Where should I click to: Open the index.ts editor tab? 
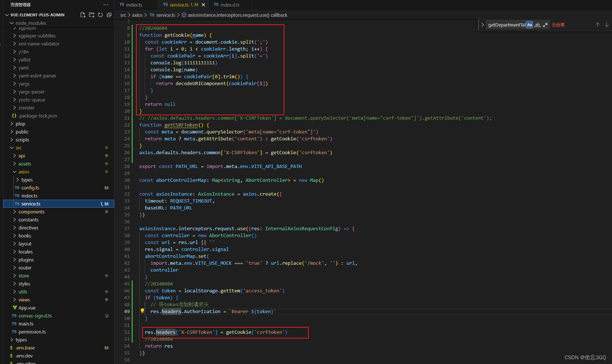132,5
